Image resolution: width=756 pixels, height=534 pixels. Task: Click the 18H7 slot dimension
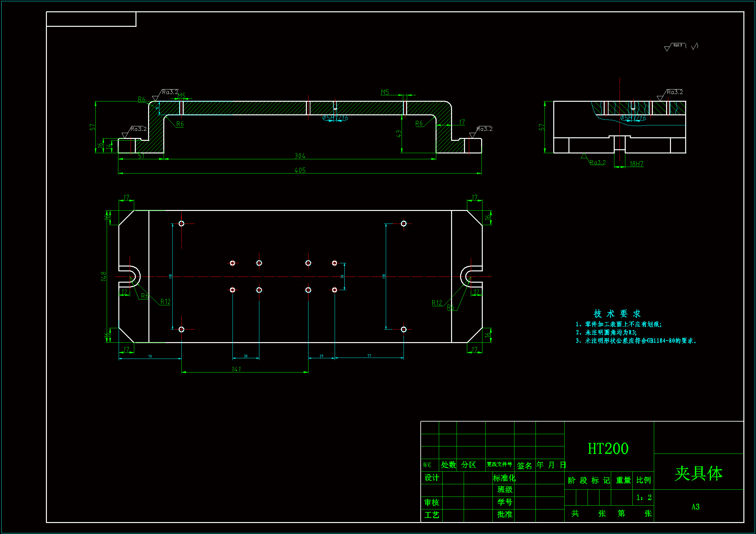click(x=636, y=164)
